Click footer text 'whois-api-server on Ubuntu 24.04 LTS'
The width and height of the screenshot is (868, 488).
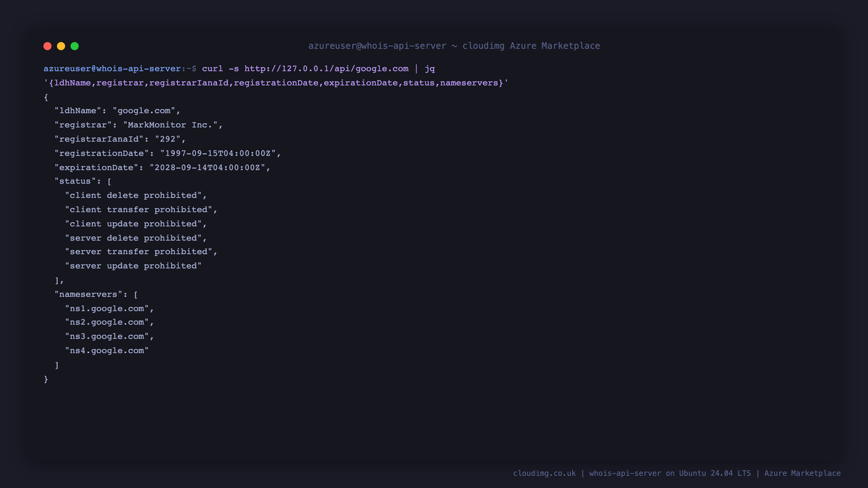tap(670, 473)
